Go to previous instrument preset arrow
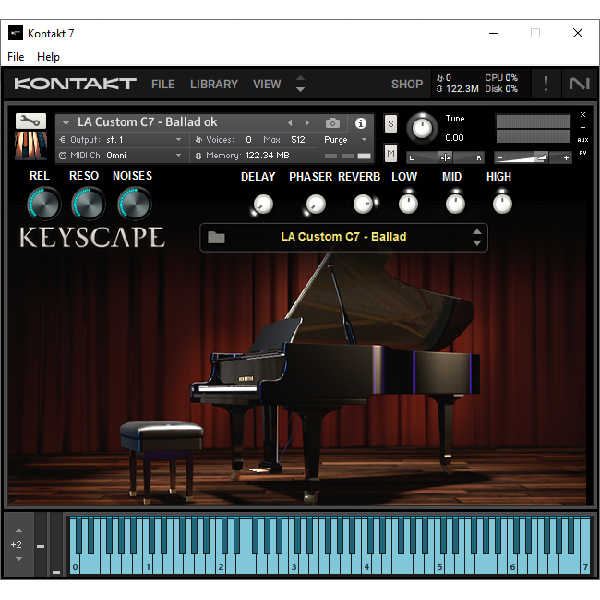The height and width of the screenshot is (600, 600). pyautogui.click(x=290, y=123)
